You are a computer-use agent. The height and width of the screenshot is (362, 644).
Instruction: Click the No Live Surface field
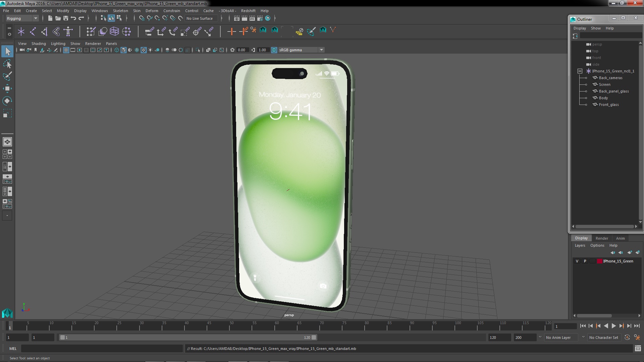click(x=201, y=18)
